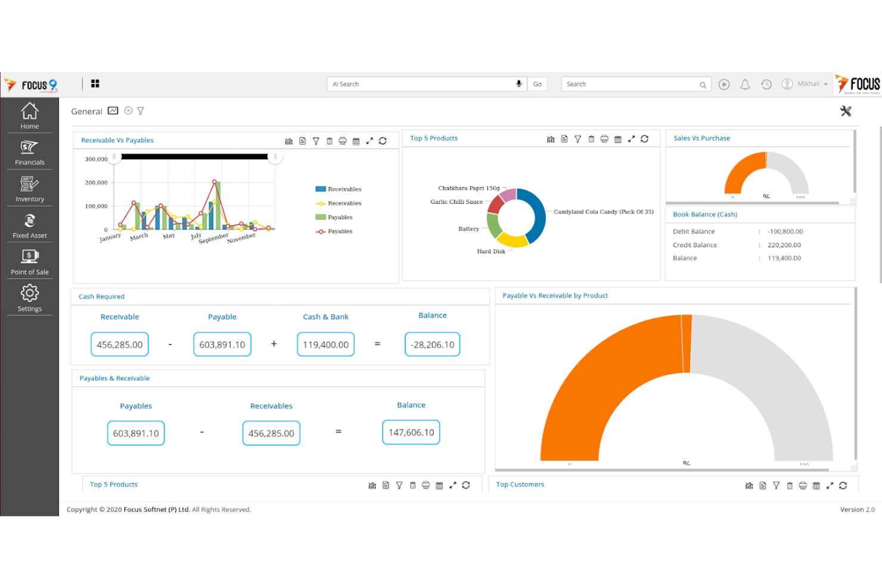Select the Financials module in the sidebar

click(29, 152)
